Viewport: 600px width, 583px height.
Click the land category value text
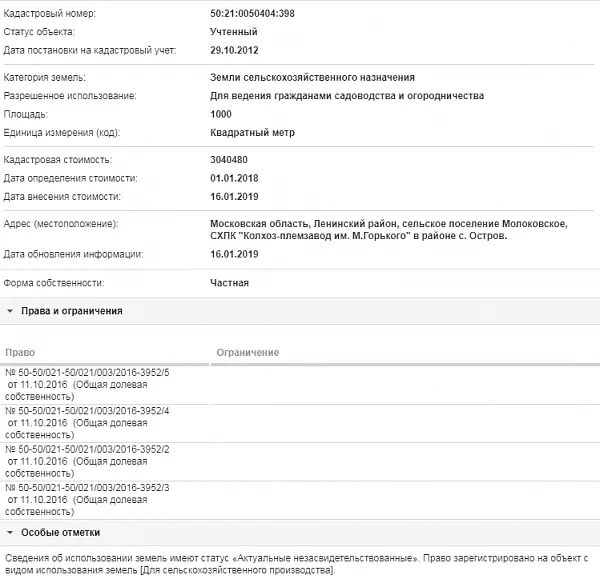(x=312, y=78)
